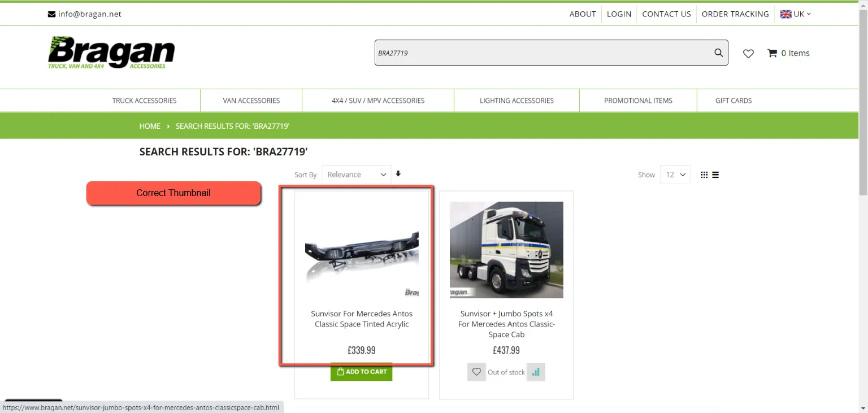Toggle sort direction arrow
Screen dimensions: 868x413
pyautogui.click(x=398, y=174)
